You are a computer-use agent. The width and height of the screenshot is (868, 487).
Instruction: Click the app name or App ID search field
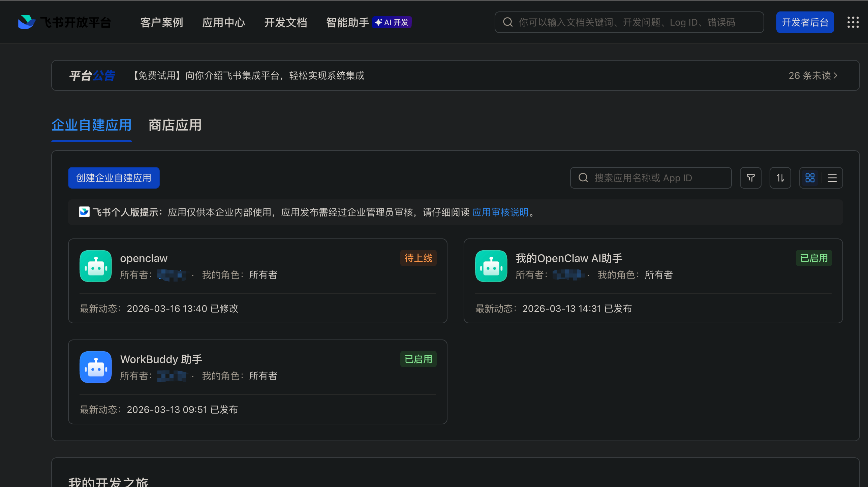pos(651,178)
